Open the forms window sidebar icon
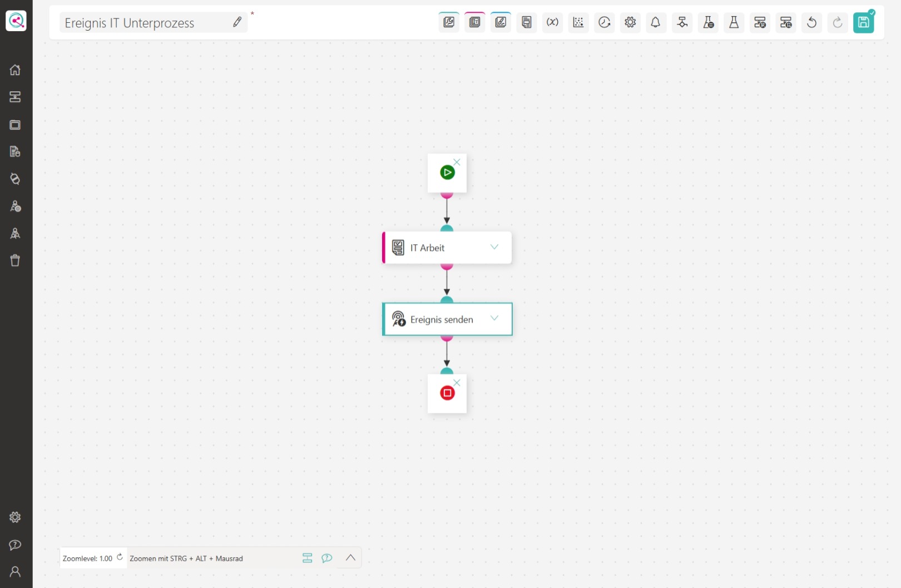901x588 pixels. tap(15, 125)
